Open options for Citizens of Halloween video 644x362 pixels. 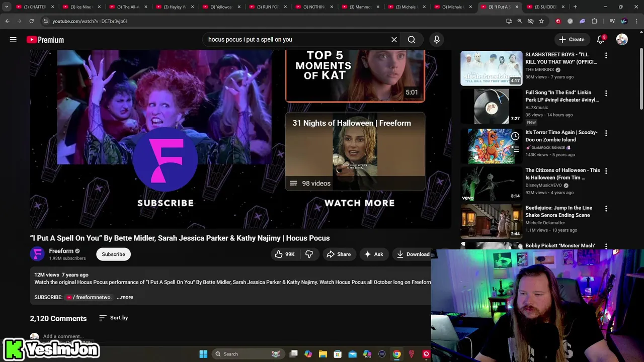pos(606,171)
